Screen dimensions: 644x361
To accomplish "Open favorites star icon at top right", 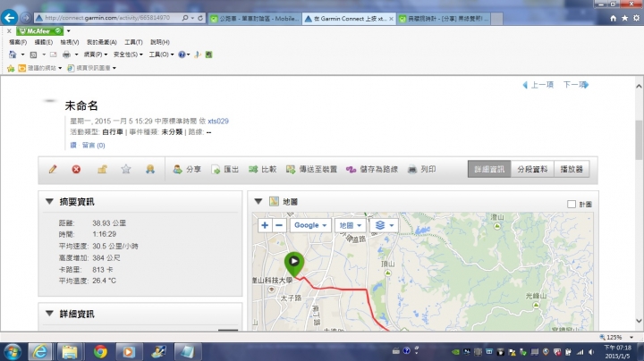I will click(624, 18).
